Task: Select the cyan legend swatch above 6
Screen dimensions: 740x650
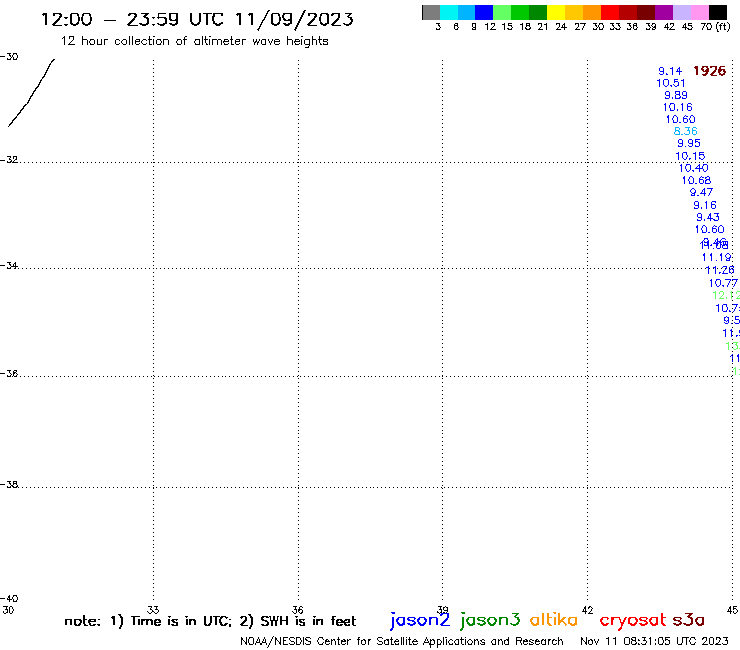Action: pyautogui.click(x=449, y=12)
